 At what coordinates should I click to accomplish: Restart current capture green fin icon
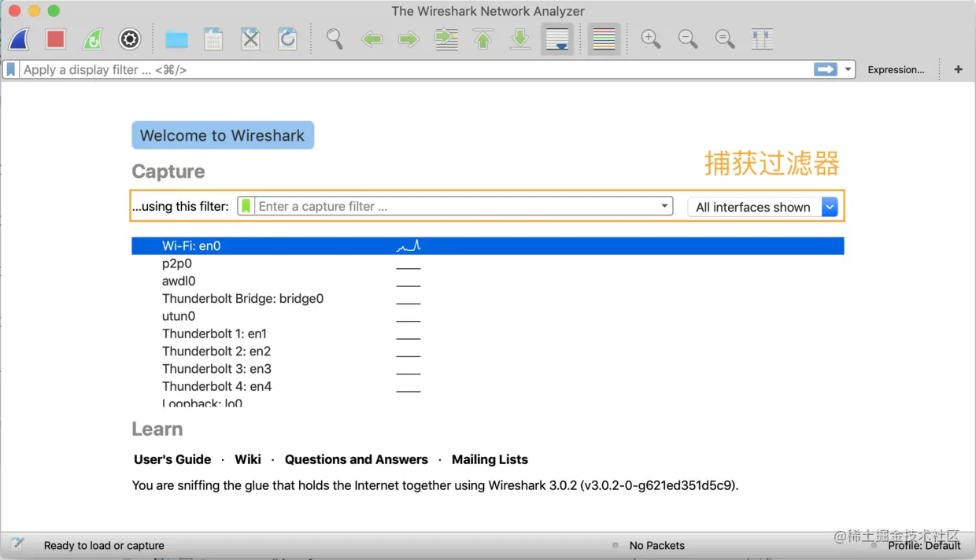coord(93,39)
